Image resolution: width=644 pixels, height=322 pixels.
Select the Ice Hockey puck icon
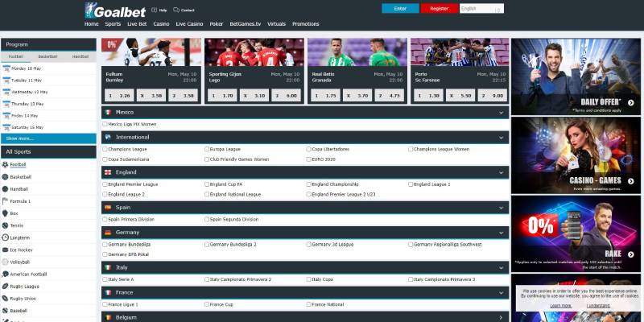click(x=5, y=250)
